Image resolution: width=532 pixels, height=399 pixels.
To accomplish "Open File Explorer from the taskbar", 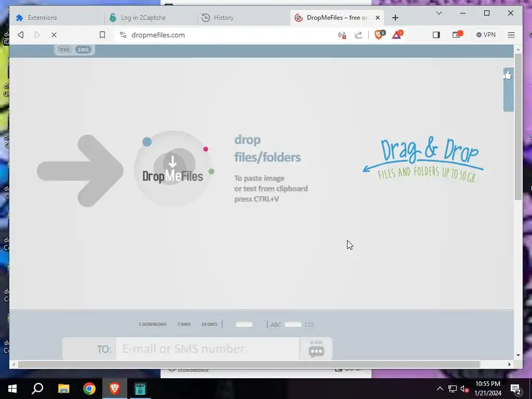I will point(63,389).
